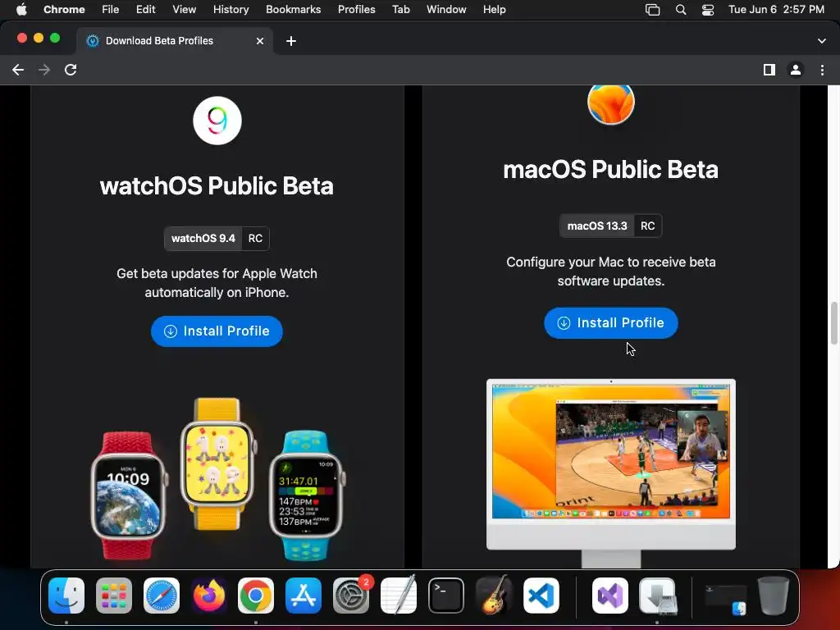The width and height of the screenshot is (840, 630).
Task: Open the Tab menu
Action: (x=400, y=10)
